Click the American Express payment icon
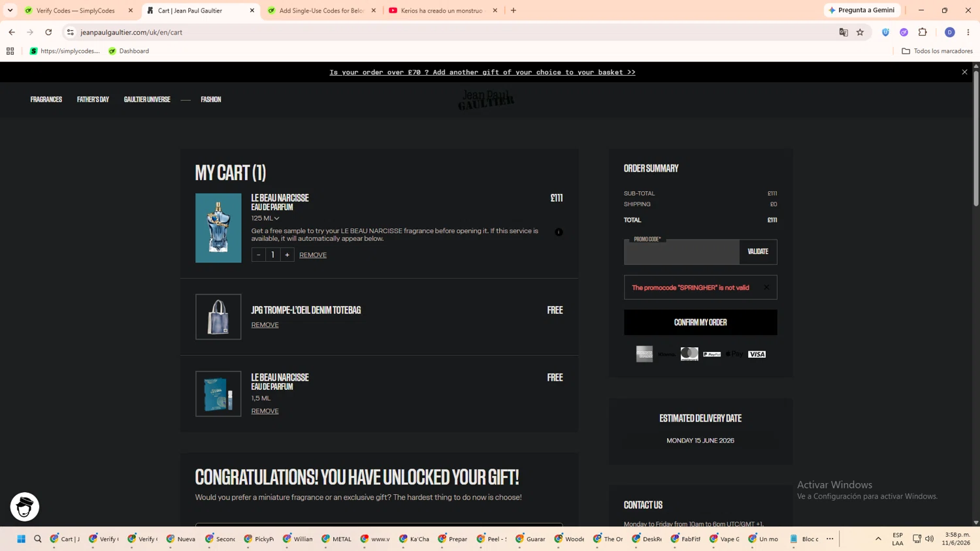The width and height of the screenshot is (980, 551). pyautogui.click(x=644, y=354)
